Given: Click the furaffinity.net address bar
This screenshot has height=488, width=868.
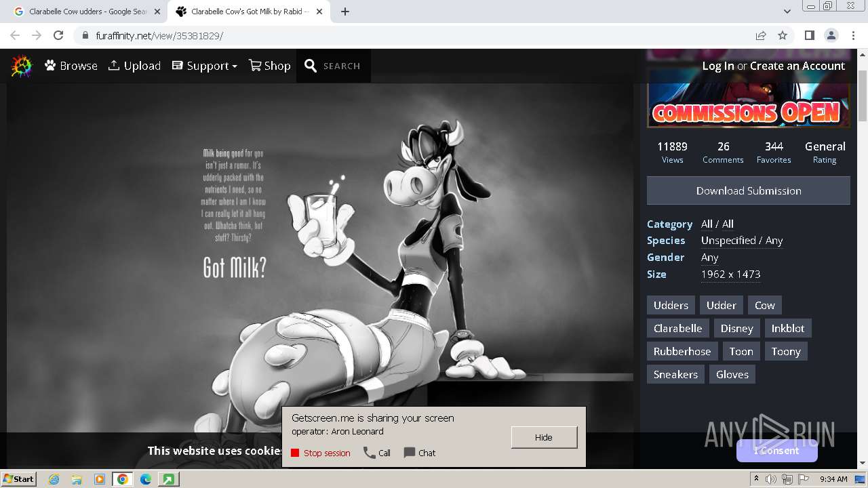Looking at the screenshot, I should point(414,35).
